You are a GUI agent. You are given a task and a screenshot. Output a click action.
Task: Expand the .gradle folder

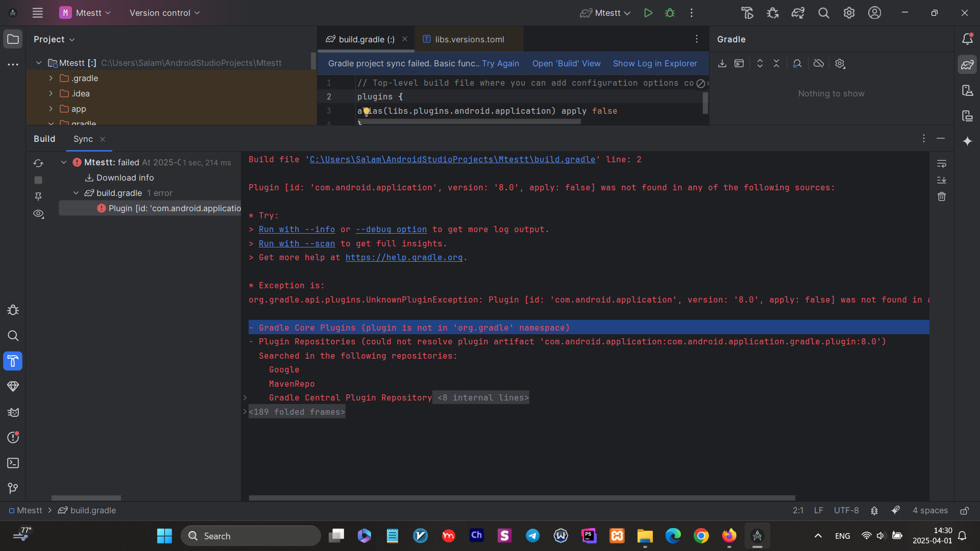[51, 79]
